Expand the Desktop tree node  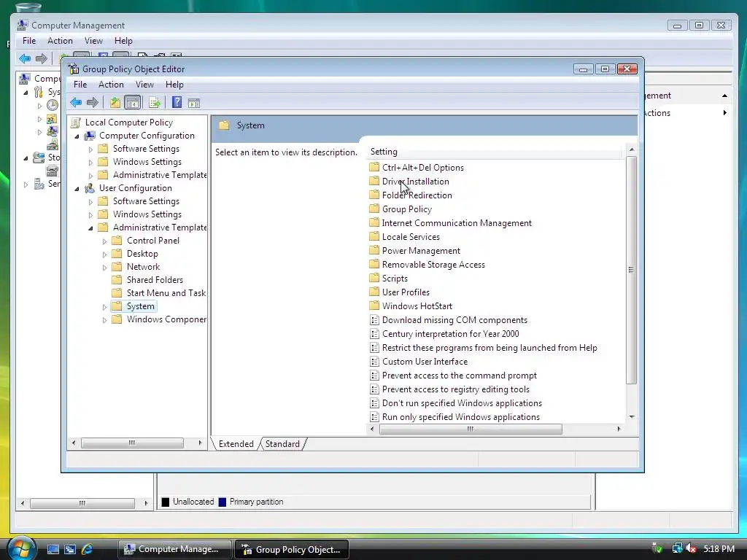click(x=105, y=254)
